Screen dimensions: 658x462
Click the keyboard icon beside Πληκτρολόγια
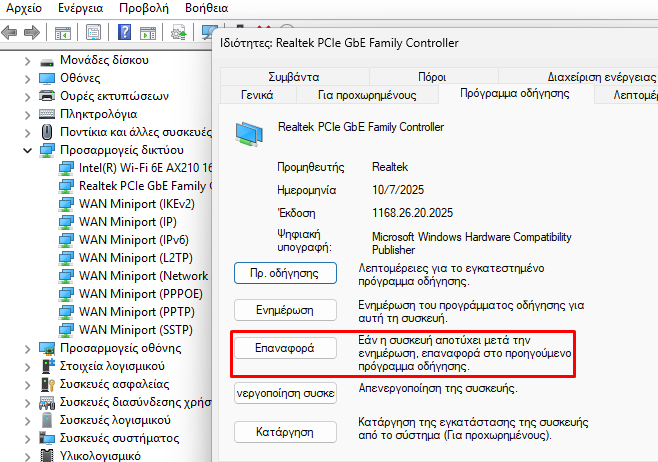[x=47, y=114]
